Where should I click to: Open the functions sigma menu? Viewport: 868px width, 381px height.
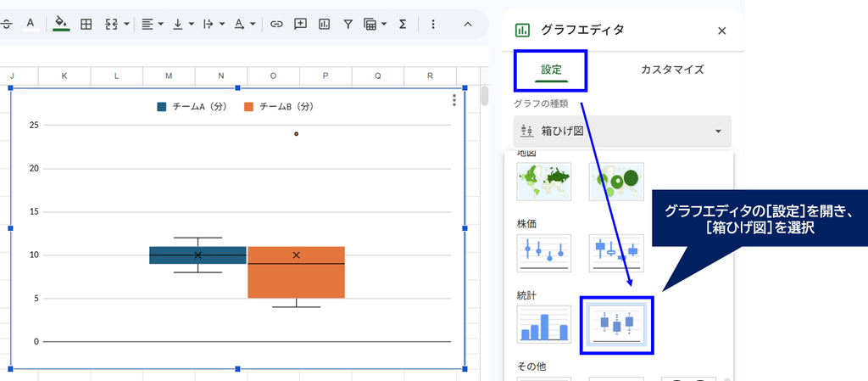(403, 24)
